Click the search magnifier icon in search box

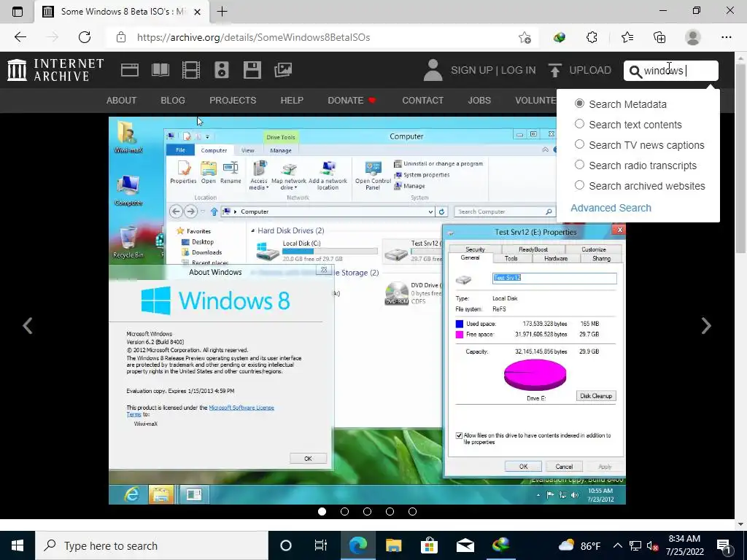(635, 71)
